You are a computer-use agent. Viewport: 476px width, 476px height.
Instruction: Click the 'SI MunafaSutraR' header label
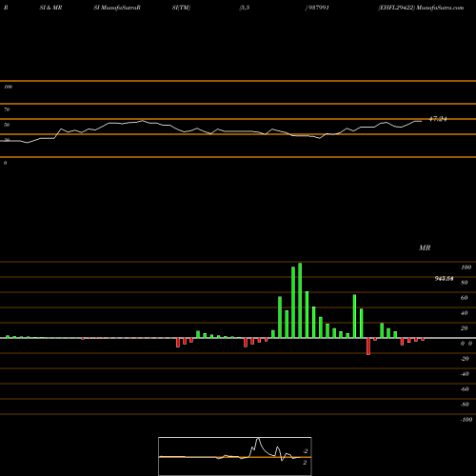[x=117, y=8]
